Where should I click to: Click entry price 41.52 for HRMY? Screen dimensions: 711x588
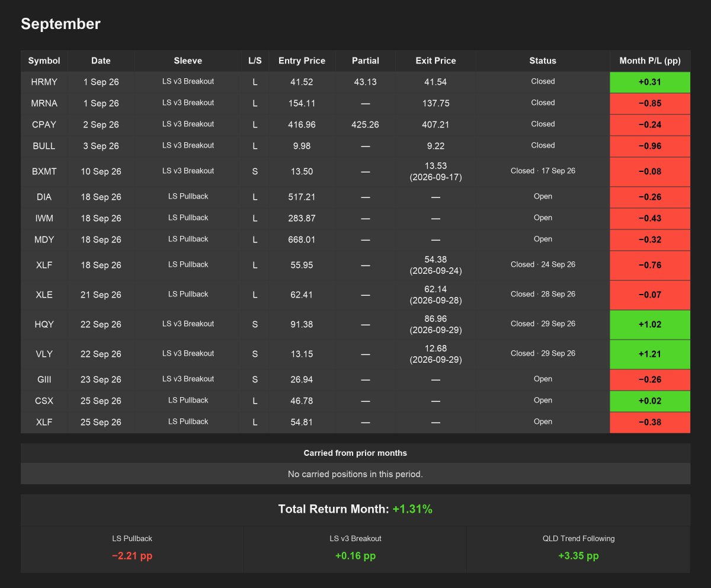pyautogui.click(x=302, y=82)
